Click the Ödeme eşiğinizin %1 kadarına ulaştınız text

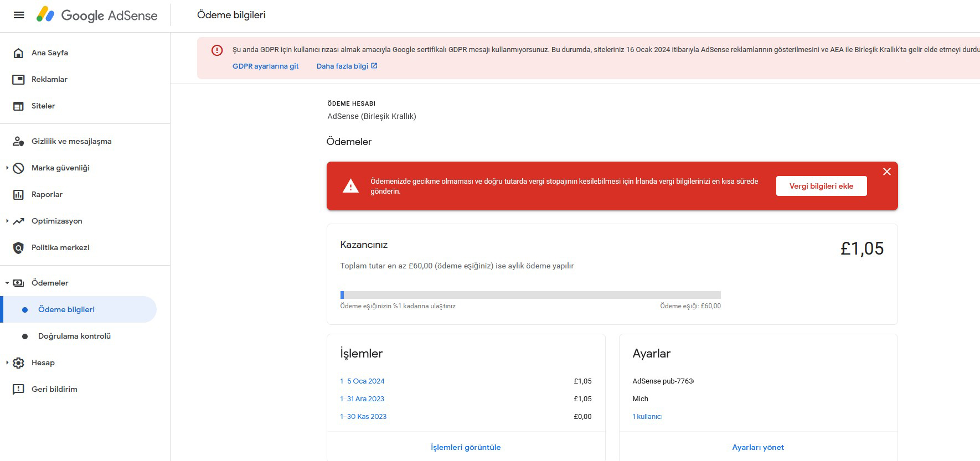click(398, 306)
